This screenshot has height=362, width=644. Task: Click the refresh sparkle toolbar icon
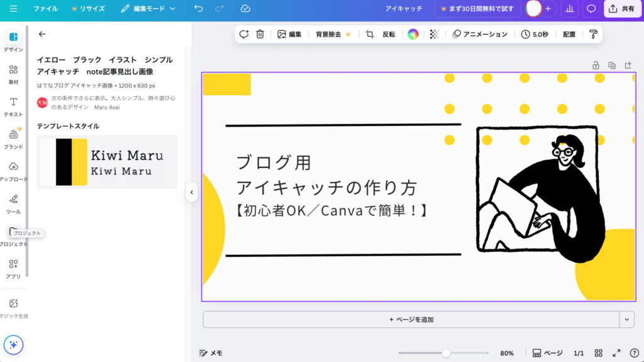244,34
